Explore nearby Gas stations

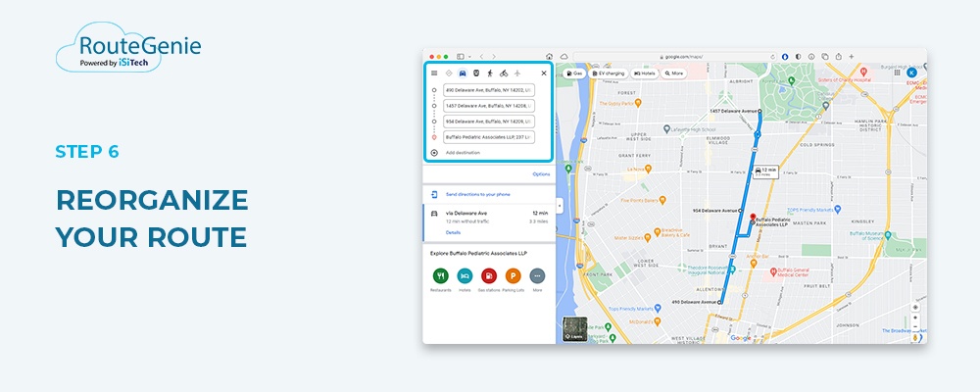[x=489, y=275]
